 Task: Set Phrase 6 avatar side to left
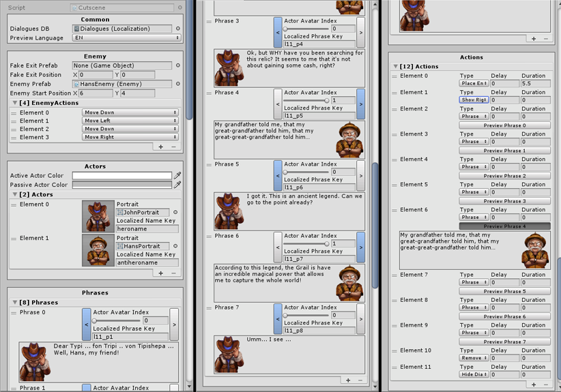tap(278, 247)
